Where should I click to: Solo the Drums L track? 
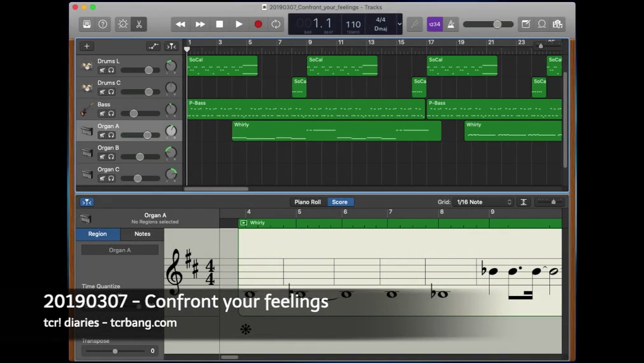[x=111, y=70]
